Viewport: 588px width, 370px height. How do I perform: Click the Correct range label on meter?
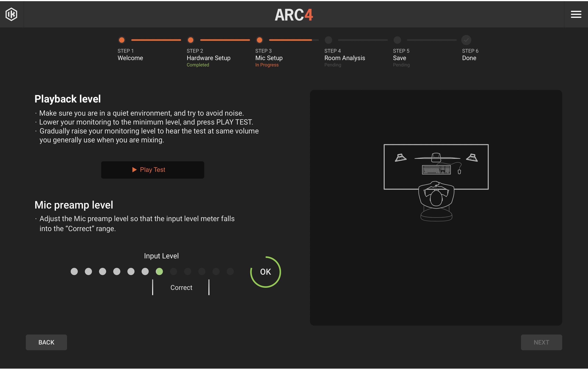pyautogui.click(x=181, y=287)
